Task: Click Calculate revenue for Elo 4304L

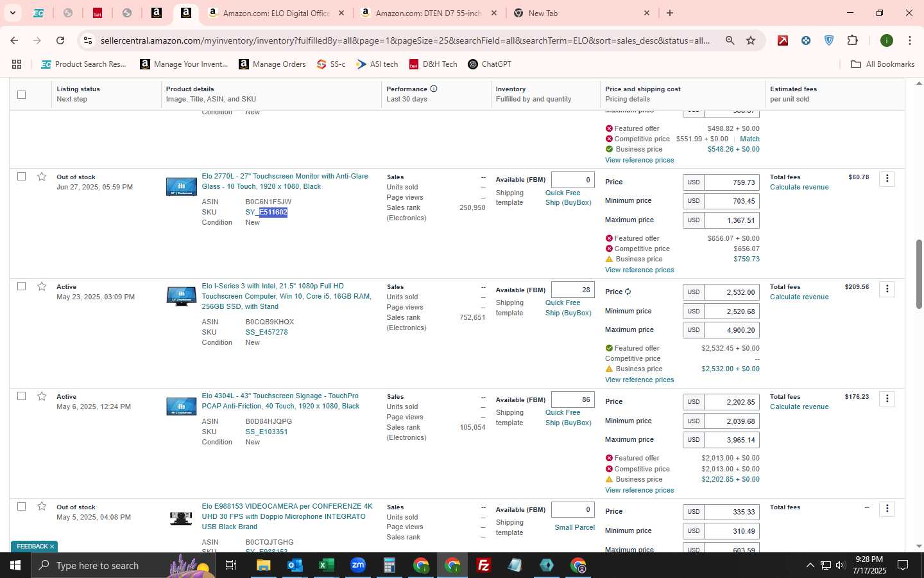Action: [x=799, y=407]
